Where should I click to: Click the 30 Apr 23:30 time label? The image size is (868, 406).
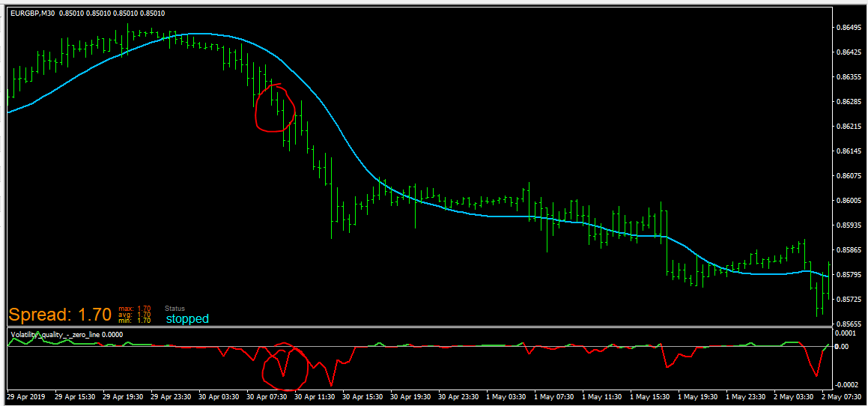[x=458, y=397]
